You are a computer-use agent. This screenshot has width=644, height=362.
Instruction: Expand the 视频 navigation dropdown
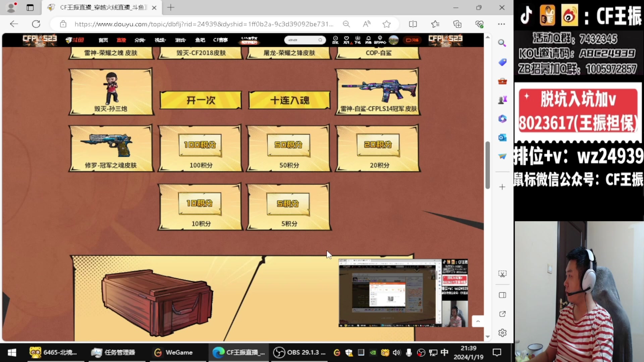[x=160, y=40]
